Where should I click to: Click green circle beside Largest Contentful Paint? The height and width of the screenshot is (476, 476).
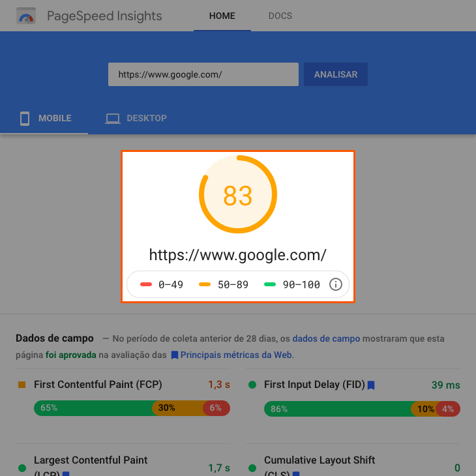[22, 468]
